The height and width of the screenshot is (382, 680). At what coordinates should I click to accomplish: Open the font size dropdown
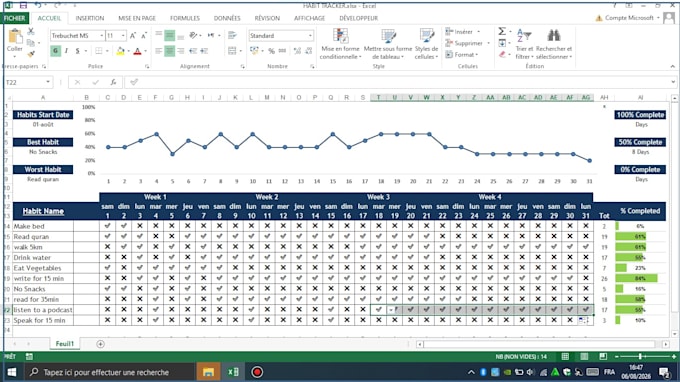click(x=123, y=36)
